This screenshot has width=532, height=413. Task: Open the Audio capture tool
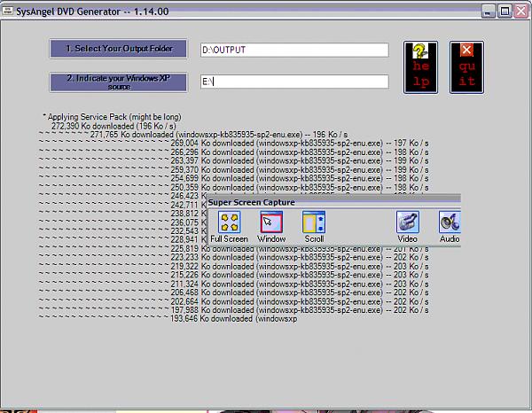pyautogui.click(x=450, y=222)
